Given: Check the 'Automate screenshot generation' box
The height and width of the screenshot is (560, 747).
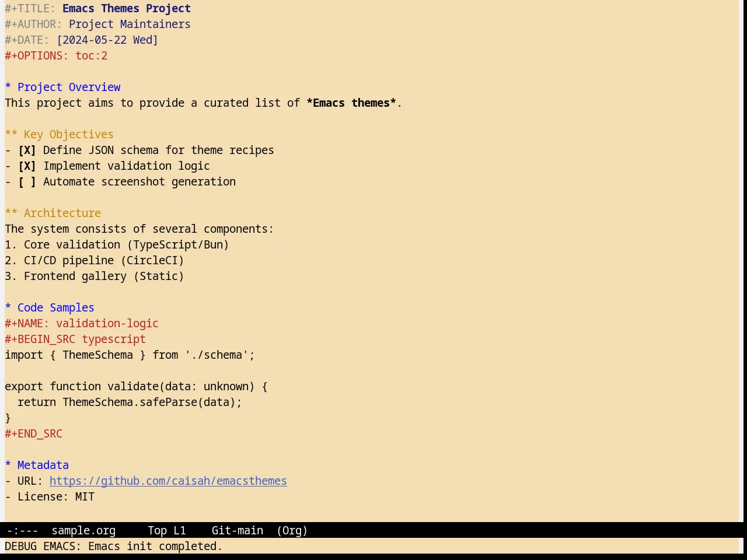Looking at the screenshot, I should tap(27, 182).
